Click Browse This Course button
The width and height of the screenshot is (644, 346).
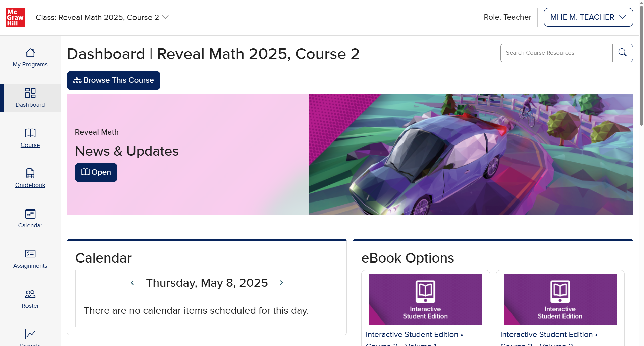tap(114, 80)
